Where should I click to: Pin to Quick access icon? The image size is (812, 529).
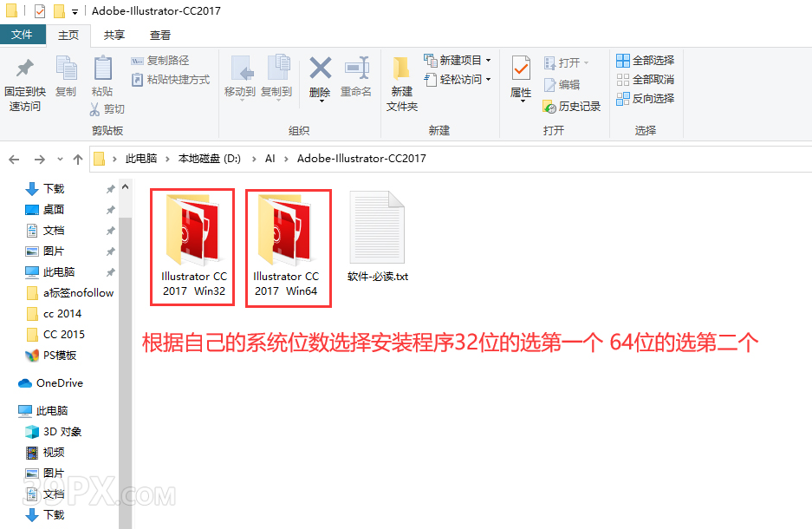click(x=25, y=68)
